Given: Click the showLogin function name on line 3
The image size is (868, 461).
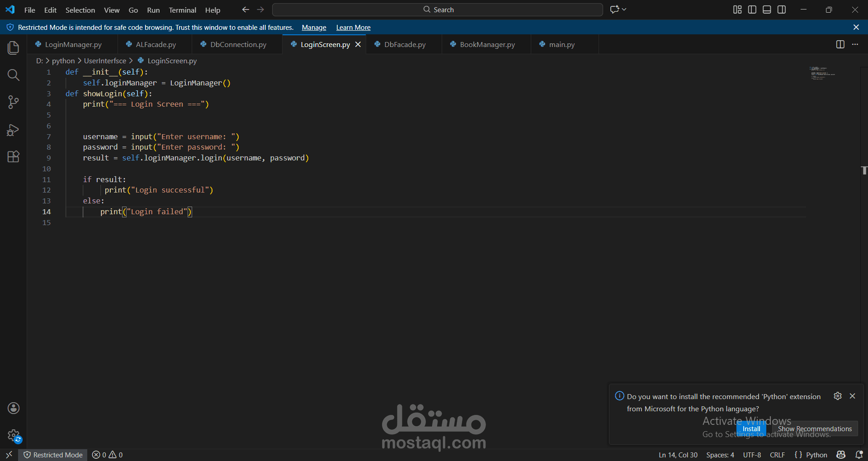Looking at the screenshot, I should [102, 94].
